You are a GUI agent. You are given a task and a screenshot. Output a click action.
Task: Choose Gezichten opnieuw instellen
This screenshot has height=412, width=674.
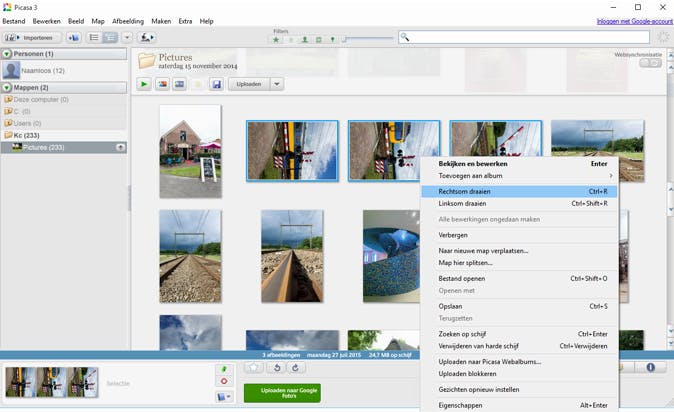(519, 389)
